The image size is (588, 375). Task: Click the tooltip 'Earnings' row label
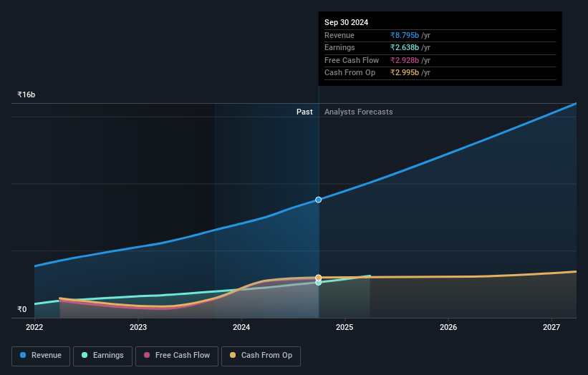[x=339, y=47]
